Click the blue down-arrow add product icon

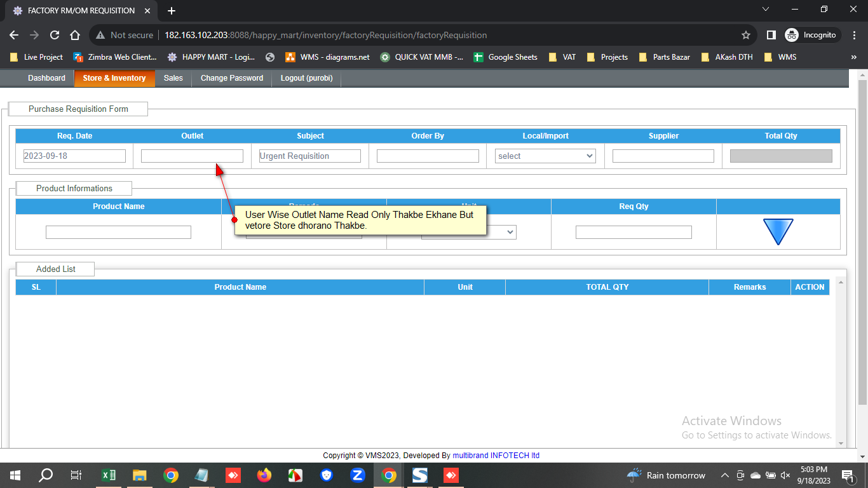click(x=778, y=232)
